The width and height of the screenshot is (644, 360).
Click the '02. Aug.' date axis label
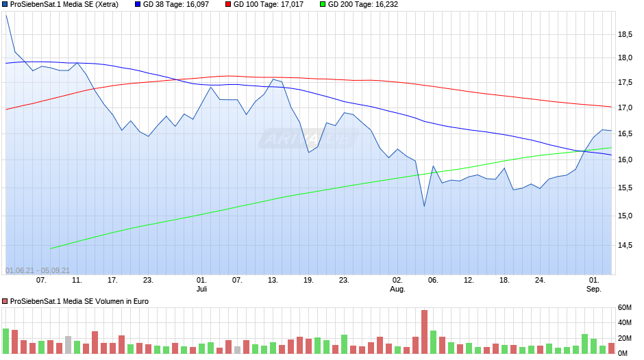click(397, 285)
